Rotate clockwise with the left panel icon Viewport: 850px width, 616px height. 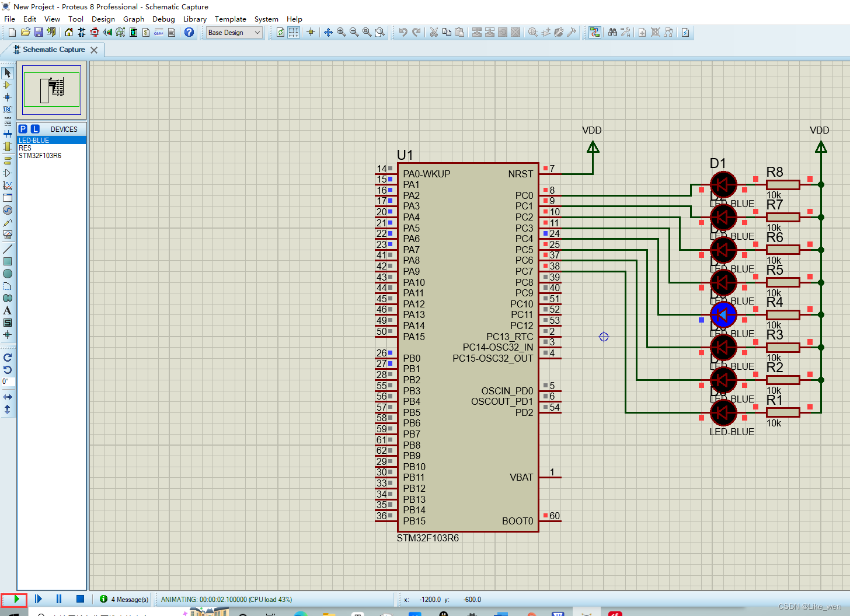coord(8,358)
